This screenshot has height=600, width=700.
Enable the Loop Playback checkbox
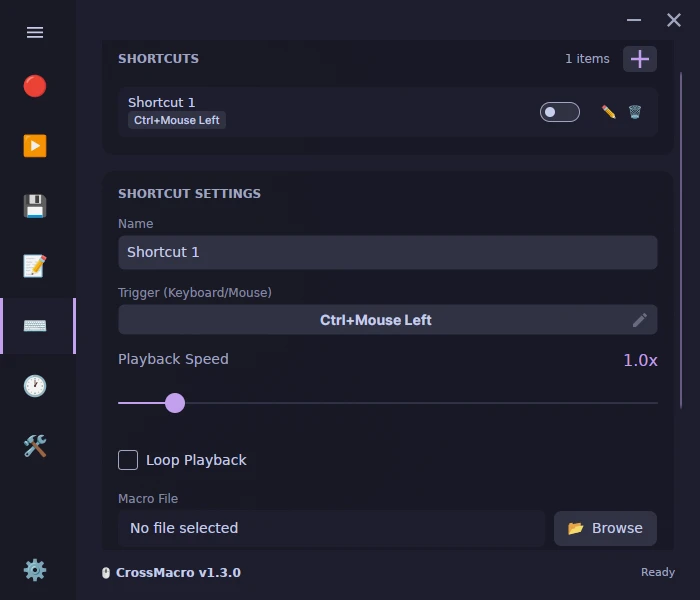click(128, 460)
